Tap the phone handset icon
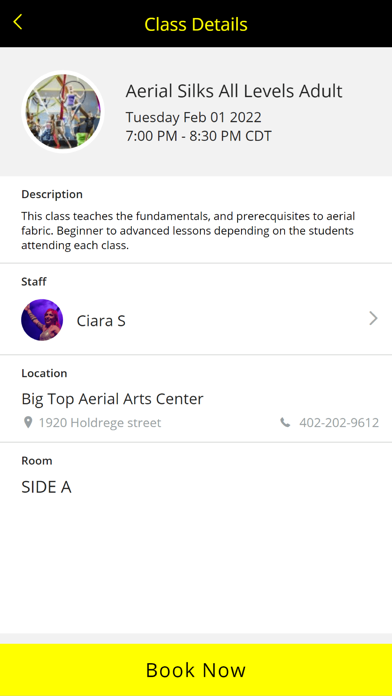This screenshot has width=392, height=696. (x=285, y=423)
